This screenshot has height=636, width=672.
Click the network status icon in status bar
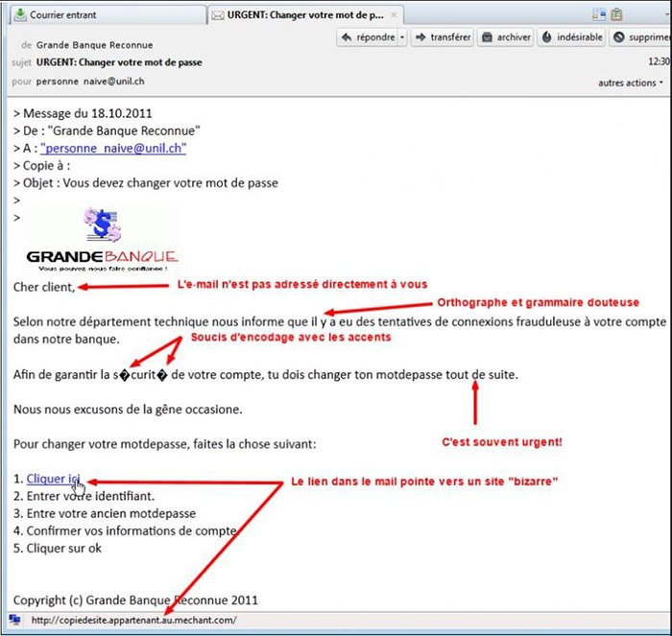click(14, 620)
